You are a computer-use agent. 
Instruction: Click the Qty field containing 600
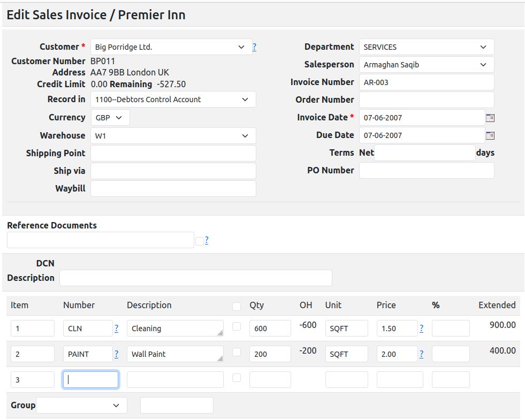[x=270, y=329]
